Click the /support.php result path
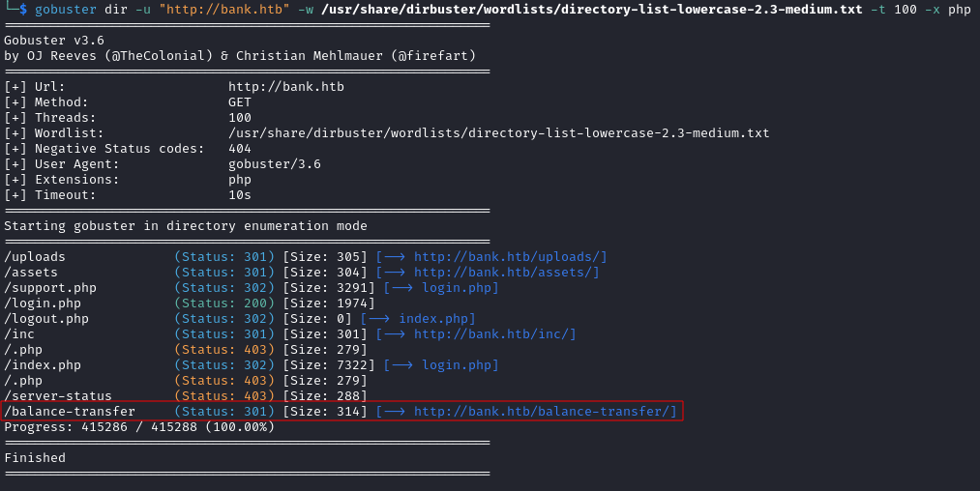Screen dimensions: 980x491 coord(50,288)
